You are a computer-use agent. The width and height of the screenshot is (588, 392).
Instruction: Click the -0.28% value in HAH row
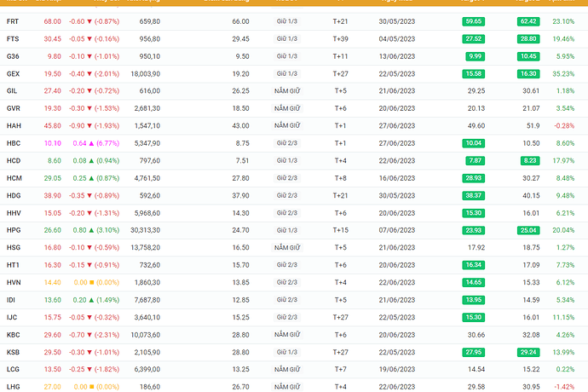564,125
